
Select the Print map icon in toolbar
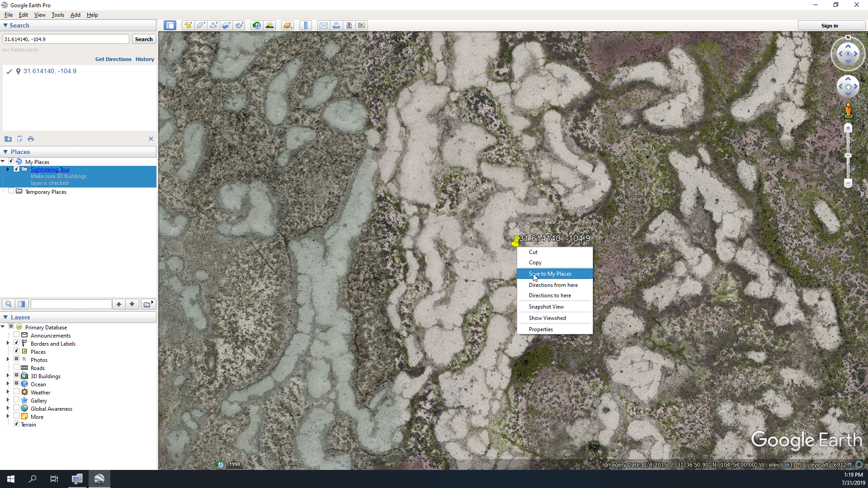point(336,25)
